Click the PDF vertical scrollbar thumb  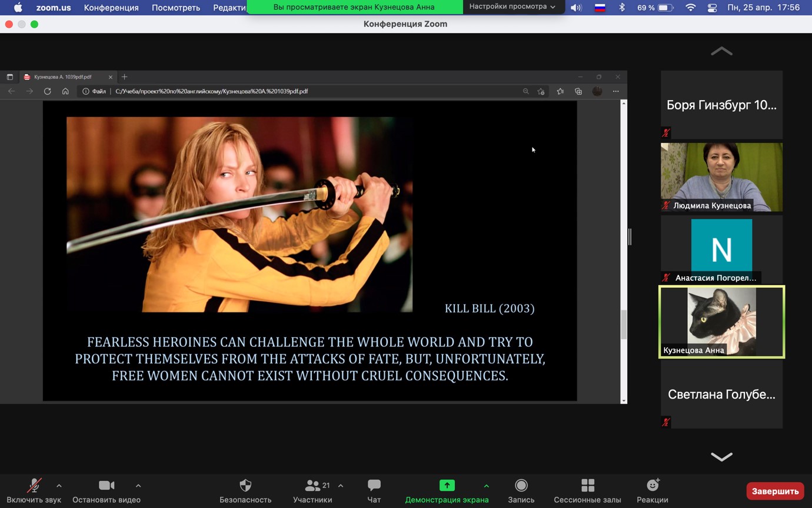(624, 324)
